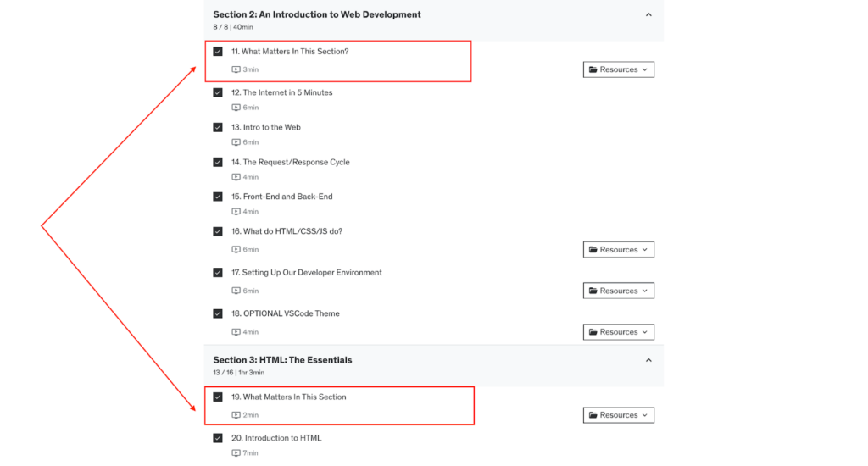
Task: Click folder icon in lecture 16 Resources button
Action: tap(593, 250)
